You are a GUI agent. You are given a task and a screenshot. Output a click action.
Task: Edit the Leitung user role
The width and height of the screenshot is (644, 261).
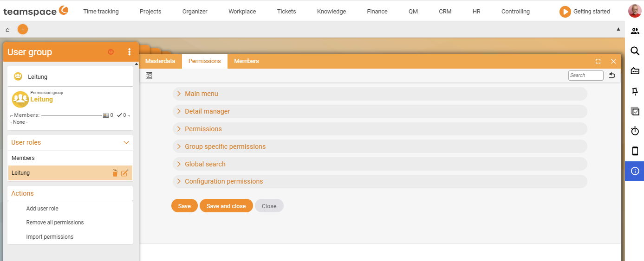(x=124, y=173)
